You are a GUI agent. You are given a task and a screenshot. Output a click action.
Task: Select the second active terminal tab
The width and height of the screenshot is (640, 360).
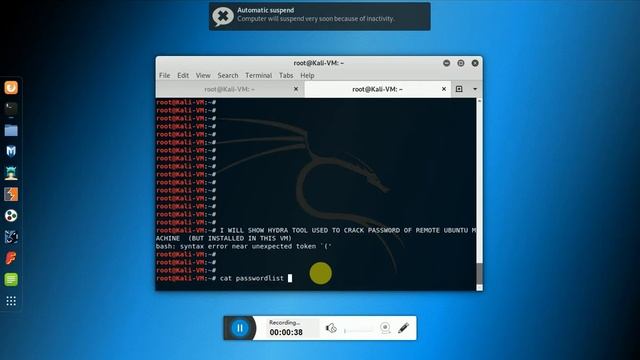tap(378, 89)
